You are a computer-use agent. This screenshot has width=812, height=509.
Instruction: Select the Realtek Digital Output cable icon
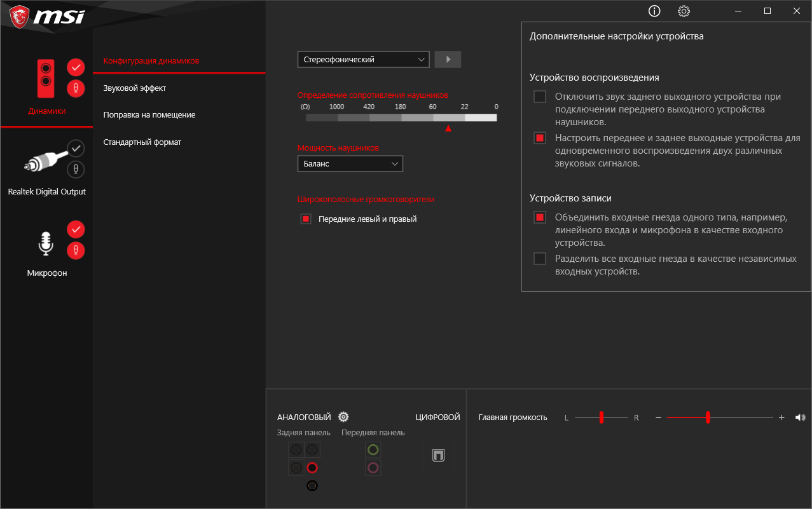45,161
